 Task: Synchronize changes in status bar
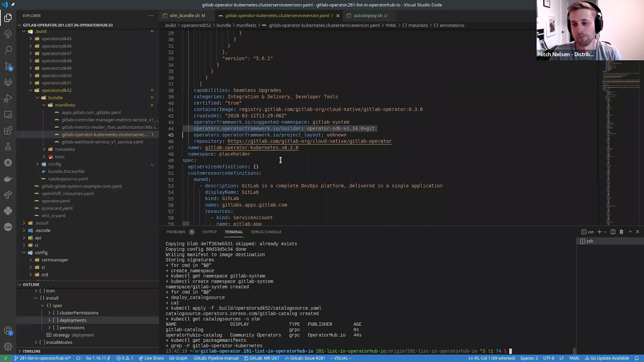click(x=78, y=358)
